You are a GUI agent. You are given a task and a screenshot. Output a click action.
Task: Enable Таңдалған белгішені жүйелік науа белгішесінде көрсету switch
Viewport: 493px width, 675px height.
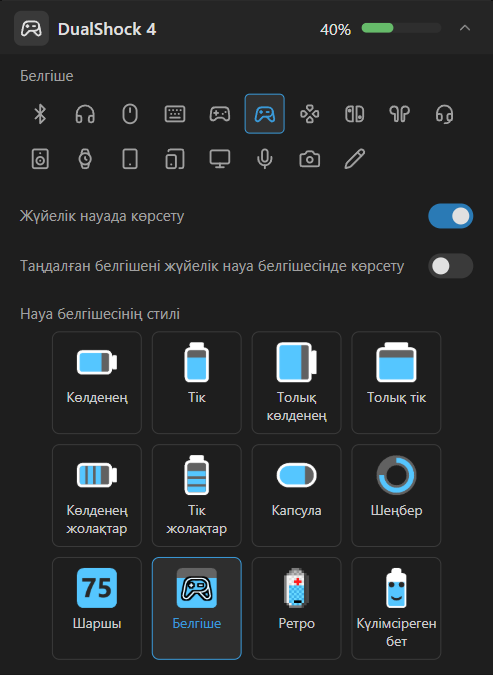450,266
